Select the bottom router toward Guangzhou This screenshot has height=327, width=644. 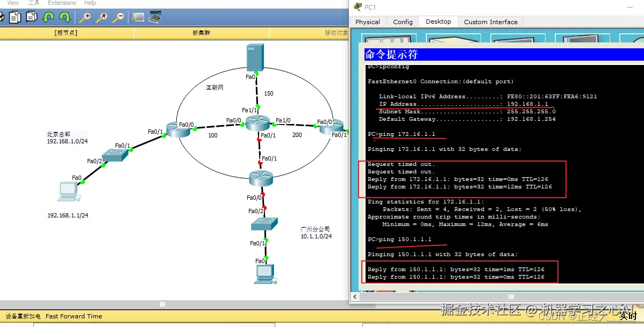(261, 178)
